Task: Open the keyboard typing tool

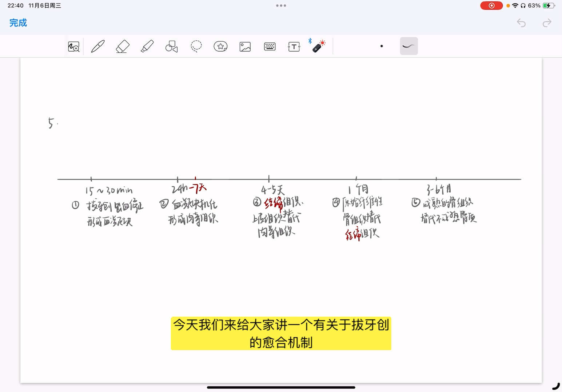Action: tap(270, 47)
